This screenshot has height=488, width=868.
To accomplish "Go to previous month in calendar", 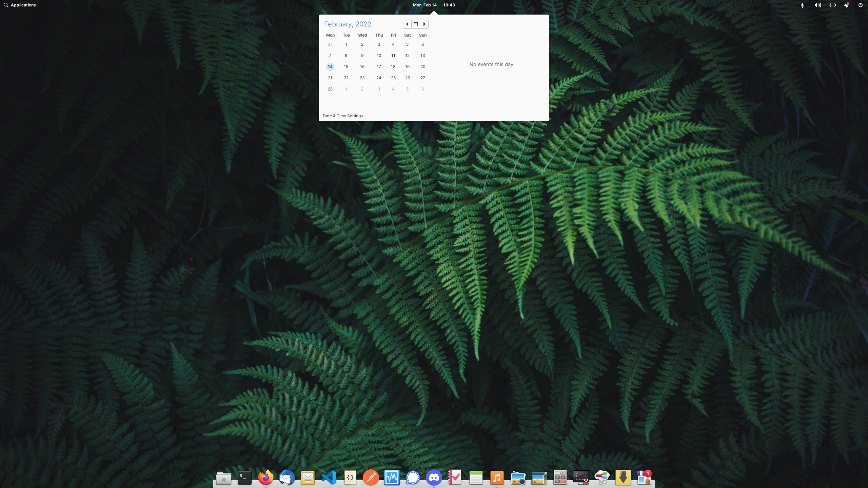I will coord(407,24).
